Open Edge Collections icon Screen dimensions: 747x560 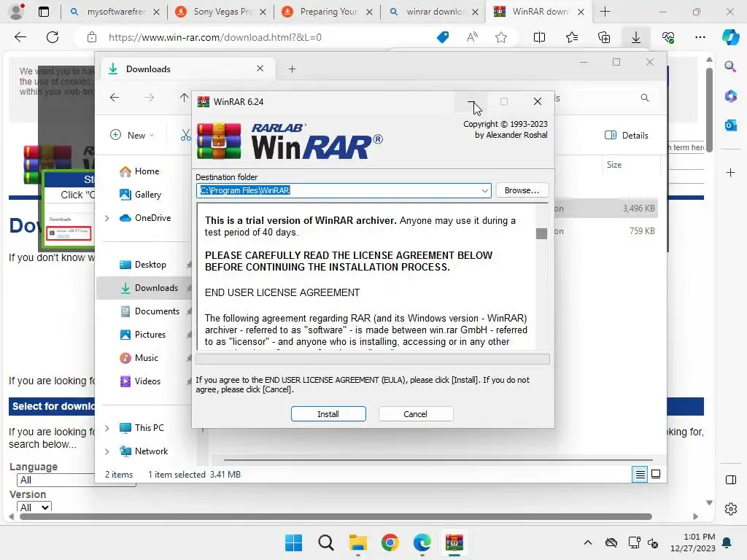click(604, 37)
